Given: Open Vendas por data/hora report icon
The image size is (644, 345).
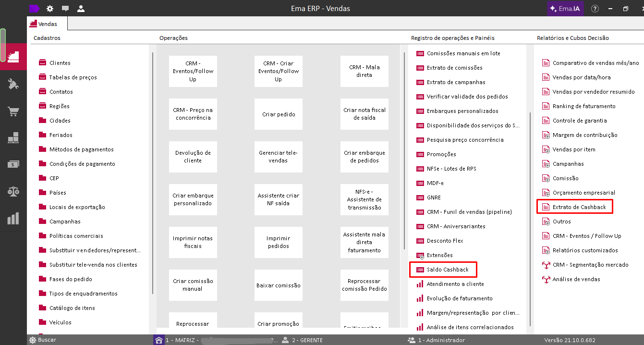Looking at the screenshot, I should click(x=546, y=77).
